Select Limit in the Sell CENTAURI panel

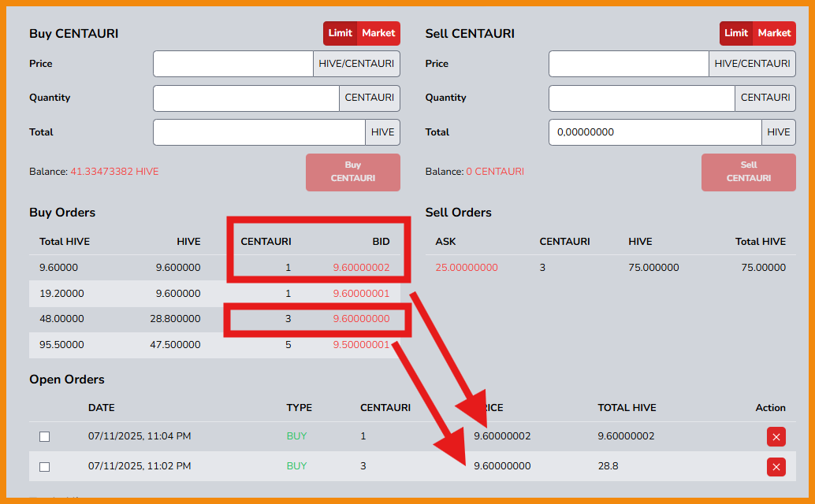pos(736,33)
